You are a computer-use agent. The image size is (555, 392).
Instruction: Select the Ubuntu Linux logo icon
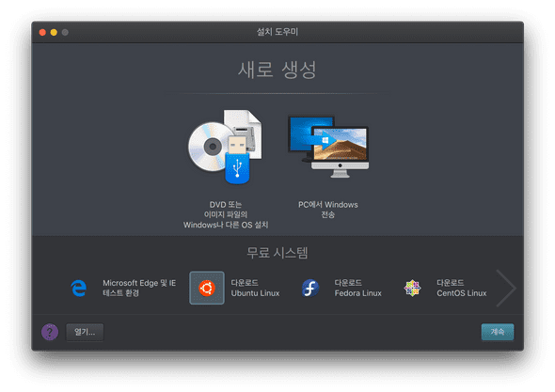click(207, 288)
